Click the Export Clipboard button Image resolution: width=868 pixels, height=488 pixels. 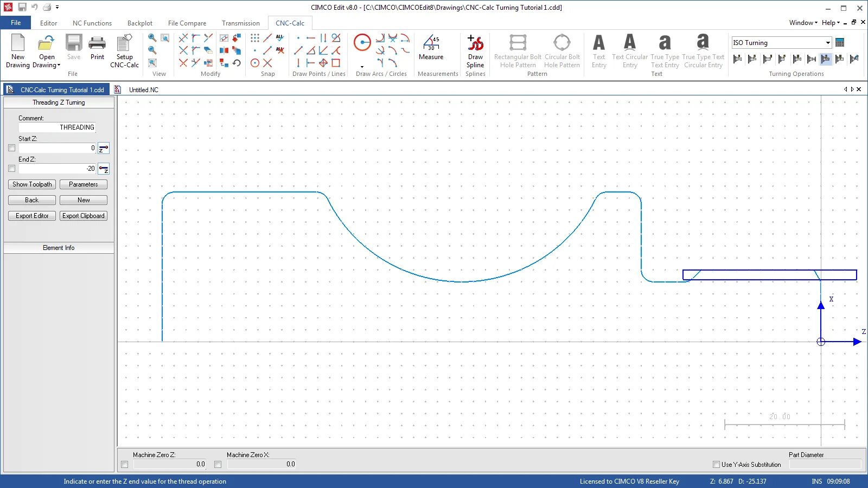84,216
